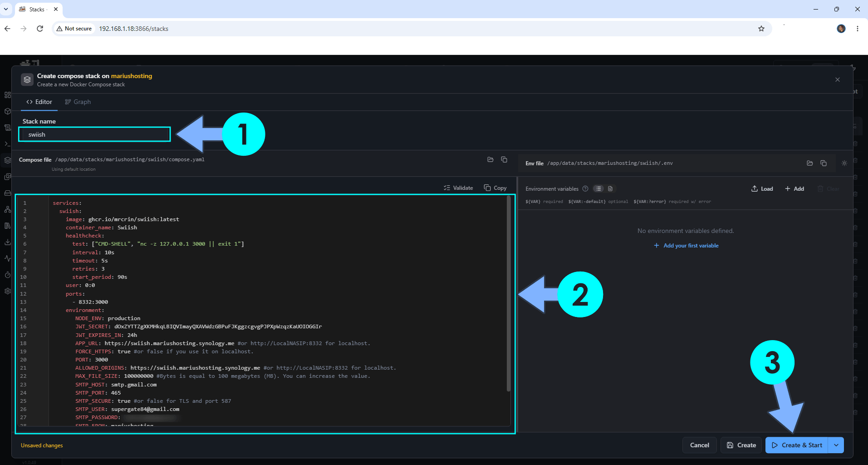Click the Stack name input field
Viewport: 868px width, 465px height.
94,134
